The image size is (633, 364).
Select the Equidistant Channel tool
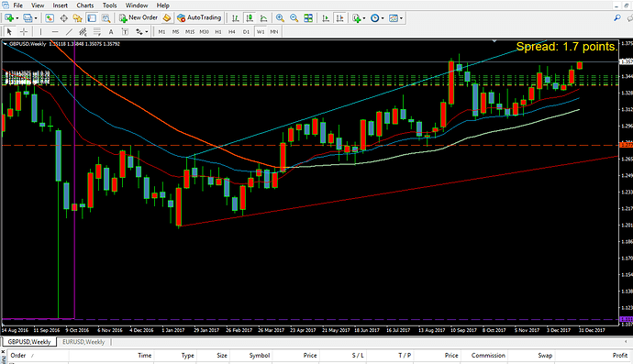(83, 31)
